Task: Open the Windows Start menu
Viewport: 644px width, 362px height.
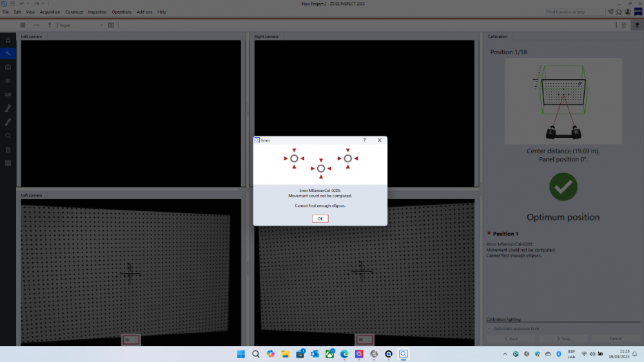Action: click(x=240, y=354)
